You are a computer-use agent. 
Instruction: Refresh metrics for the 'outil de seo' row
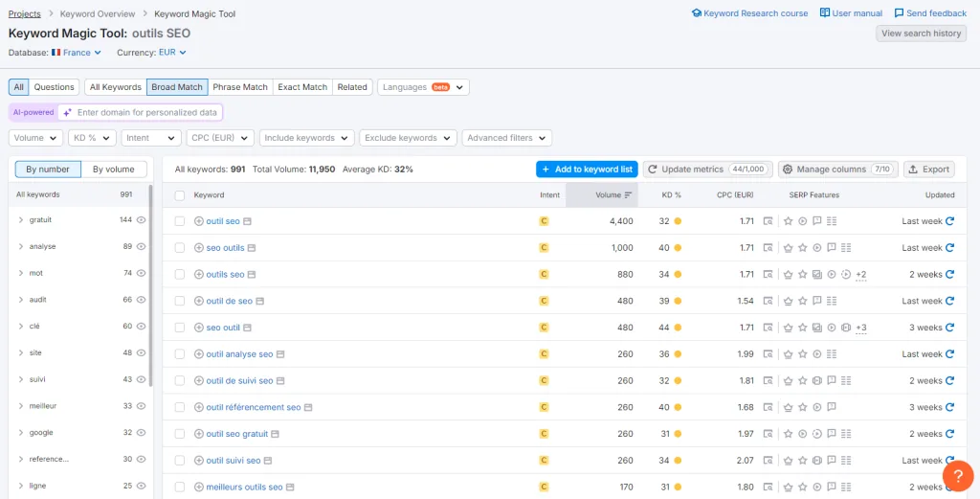950,301
